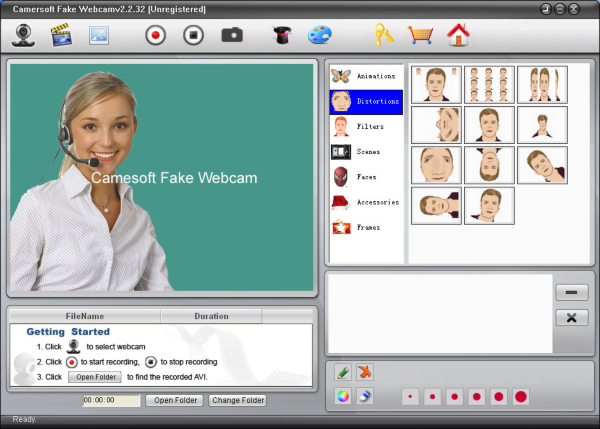Open the color wheel picker
Screen dimensions: 600x429
coord(343,396)
